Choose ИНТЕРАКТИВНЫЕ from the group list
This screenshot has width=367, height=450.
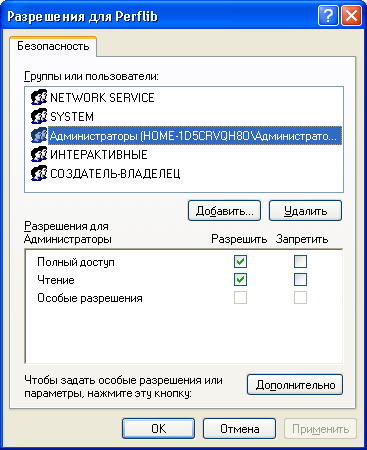point(99,154)
